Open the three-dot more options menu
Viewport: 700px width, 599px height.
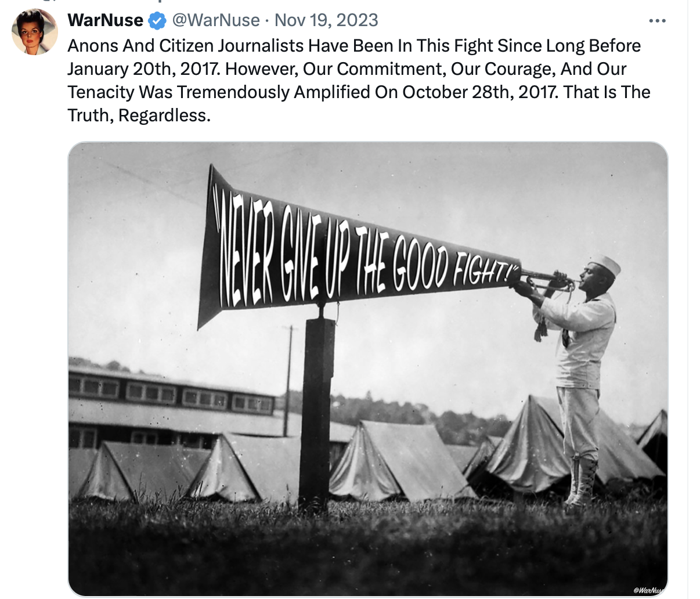(657, 21)
